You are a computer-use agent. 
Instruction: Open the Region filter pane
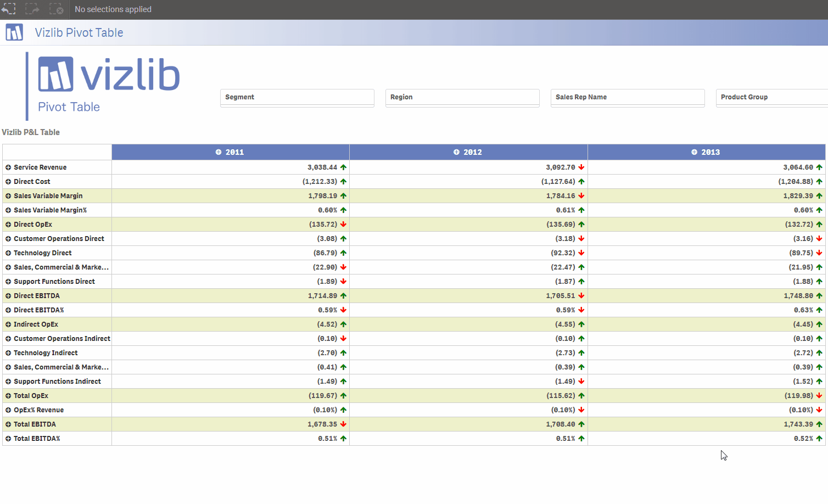click(462, 97)
